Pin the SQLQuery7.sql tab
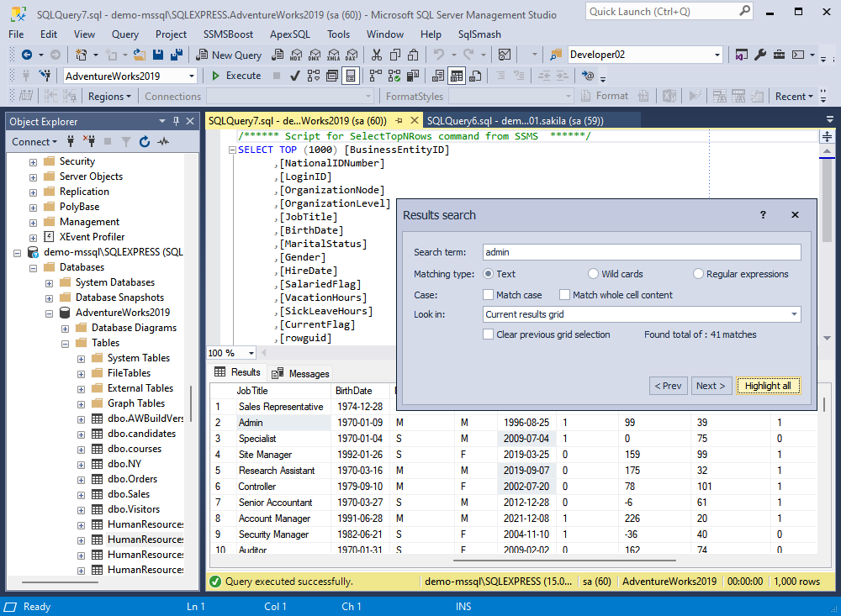The height and width of the screenshot is (616, 841). [x=399, y=121]
